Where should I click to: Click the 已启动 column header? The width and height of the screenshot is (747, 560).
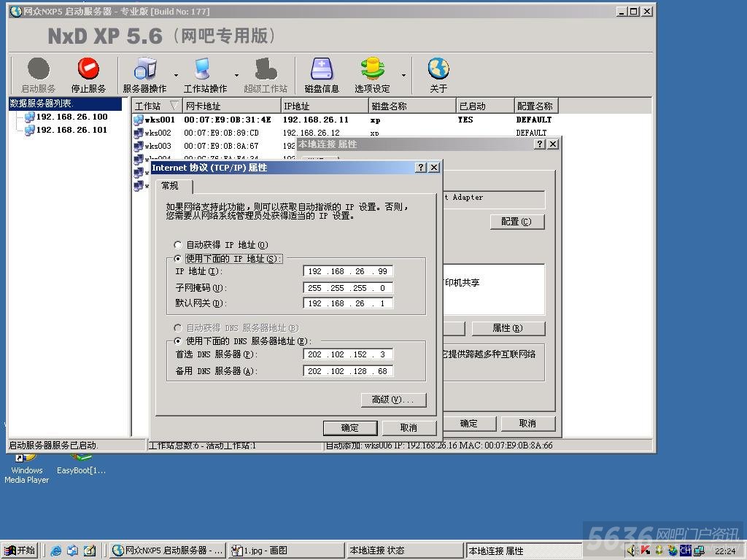(485, 106)
